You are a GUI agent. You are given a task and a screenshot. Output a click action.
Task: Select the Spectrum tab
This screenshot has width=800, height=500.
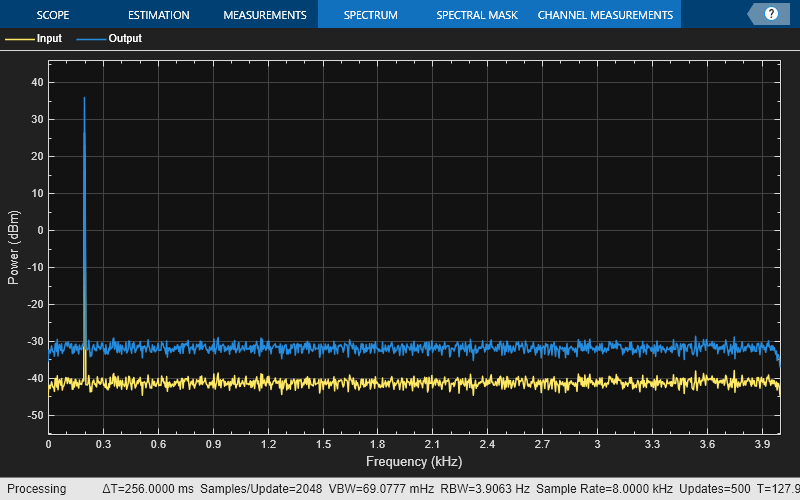371,15
